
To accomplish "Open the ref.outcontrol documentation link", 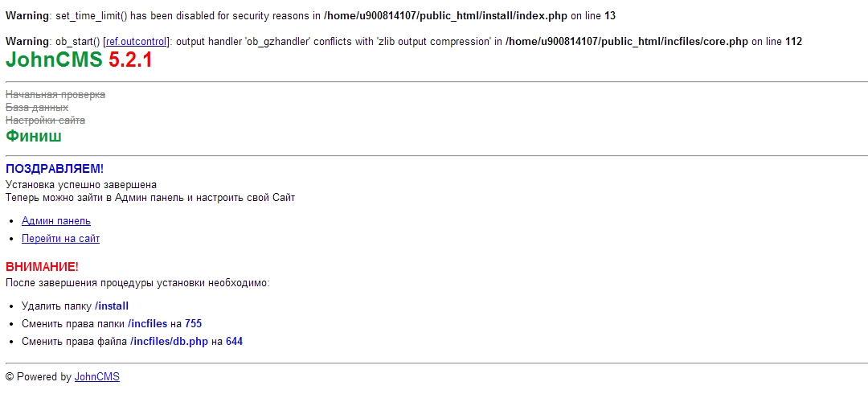I will [x=136, y=42].
